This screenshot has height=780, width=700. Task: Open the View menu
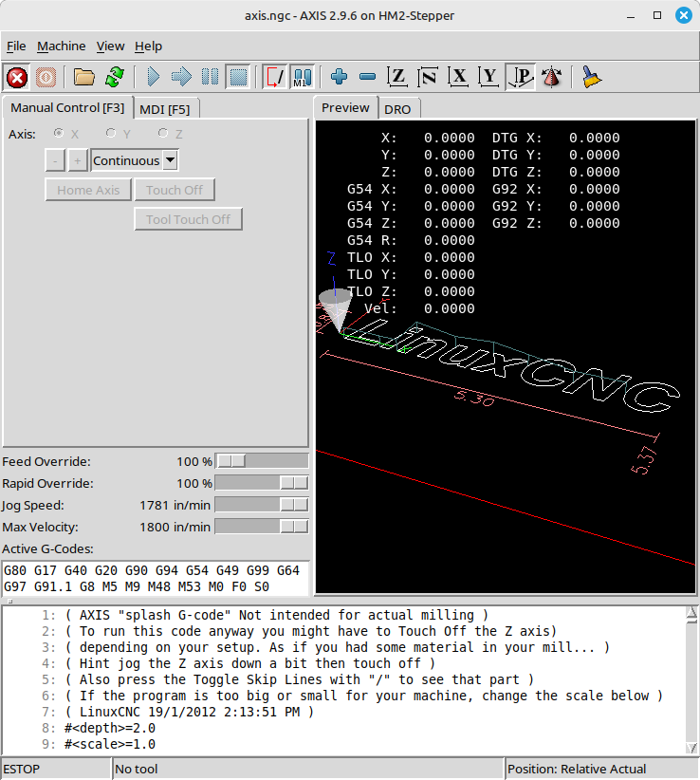pos(110,46)
